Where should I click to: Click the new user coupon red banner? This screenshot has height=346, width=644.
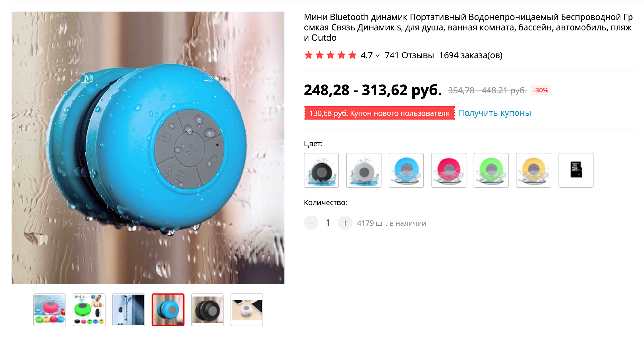coord(379,113)
